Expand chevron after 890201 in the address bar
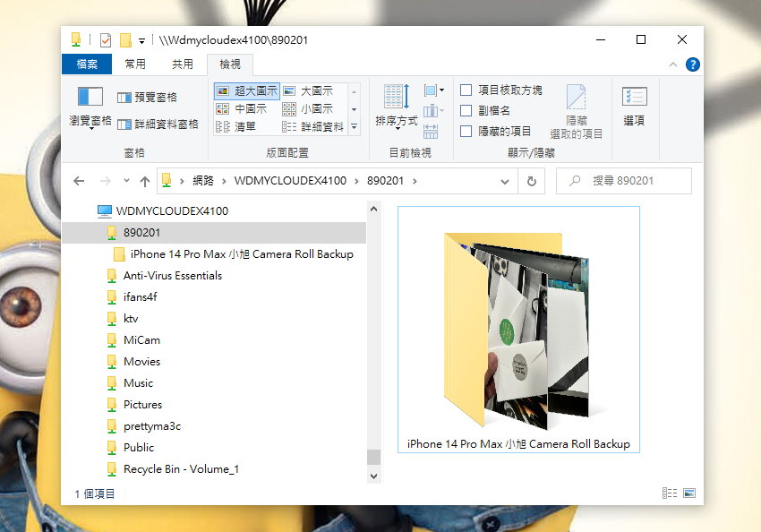Image resolution: width=761 pixels, height=532 pixels. [x=415, y=181]
